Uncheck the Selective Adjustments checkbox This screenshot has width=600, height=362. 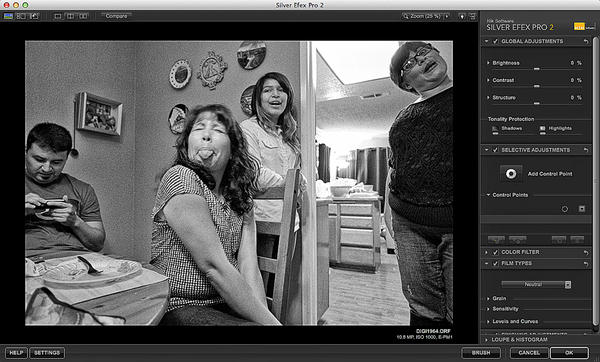click(495, 150)
